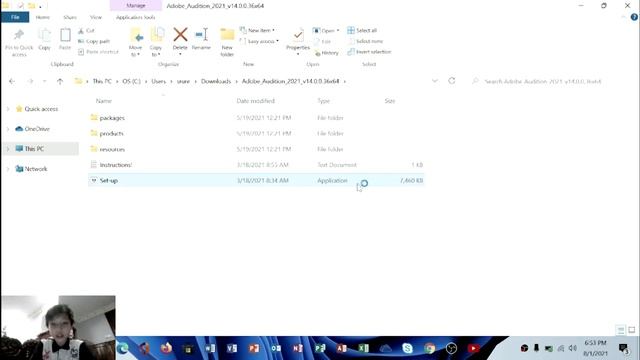Open PowerPoint from the taskbar
Image resolution: width=640 pixels, height=360 pixels.
(254, 348)
